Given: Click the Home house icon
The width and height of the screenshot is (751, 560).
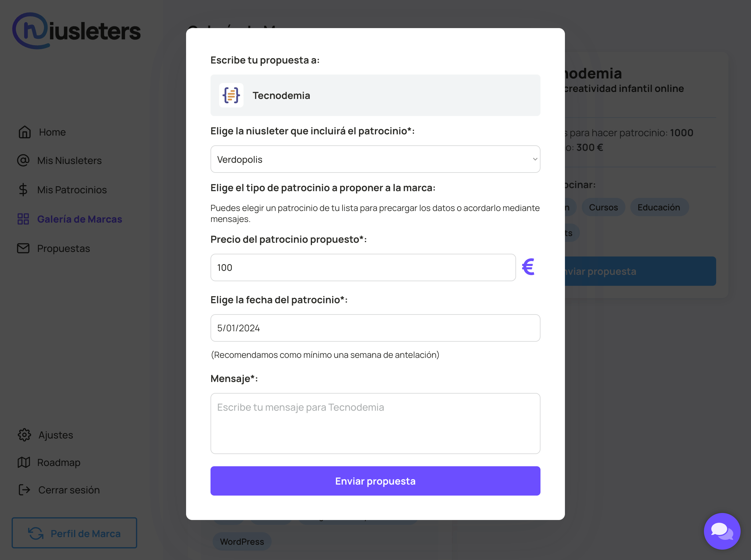Looking at the screenshot, I should (x=24, y=132).
